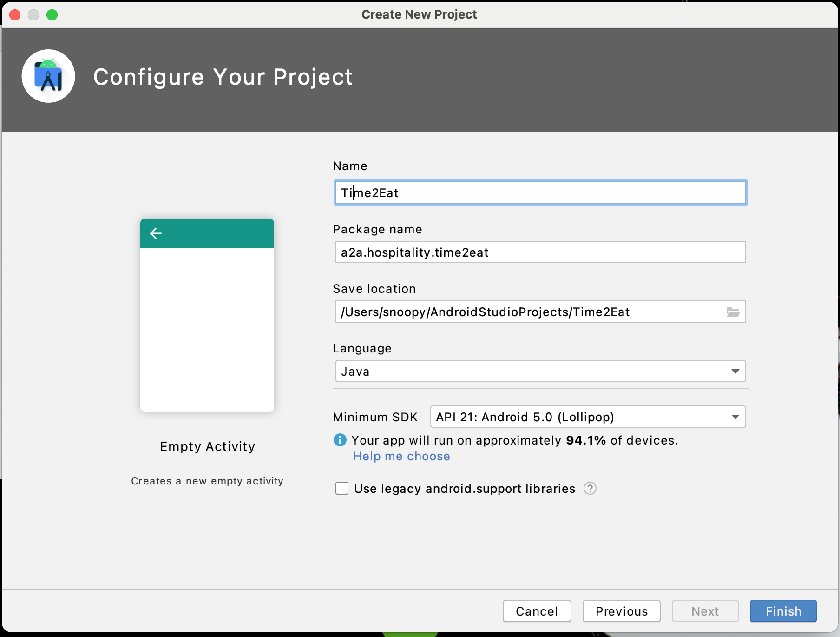
Task: Click the Empty Activity preview thumbnail
Action: coord(207,315)
